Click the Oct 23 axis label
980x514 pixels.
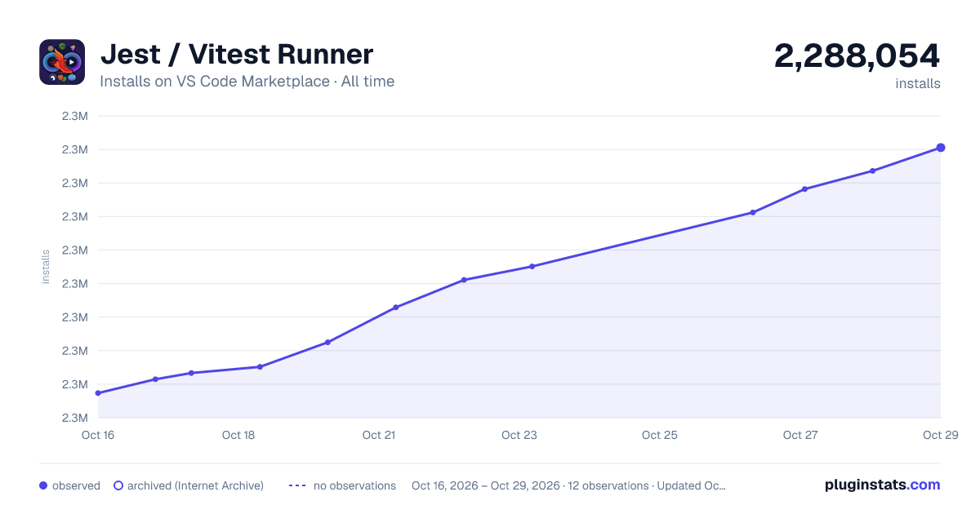[519, 435]
